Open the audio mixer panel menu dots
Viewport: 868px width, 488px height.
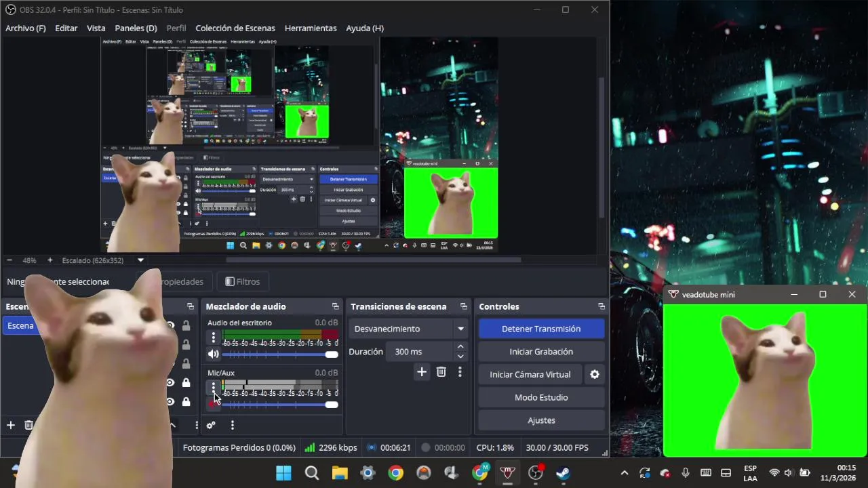[233, 425]
